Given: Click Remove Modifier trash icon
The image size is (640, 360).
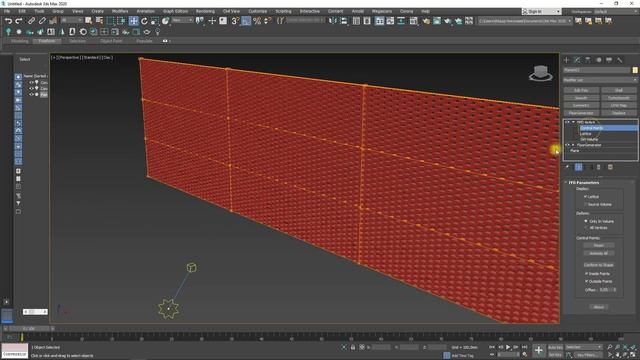Looking at the screenshot, I should coord(599,167).
